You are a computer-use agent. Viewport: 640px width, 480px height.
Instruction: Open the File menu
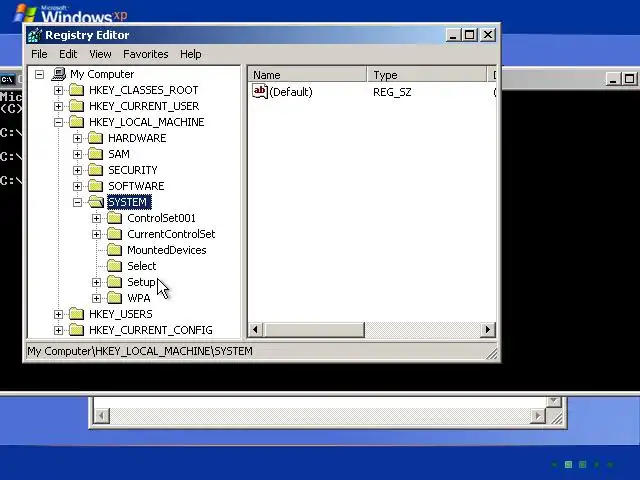click(x=39, y=54)
